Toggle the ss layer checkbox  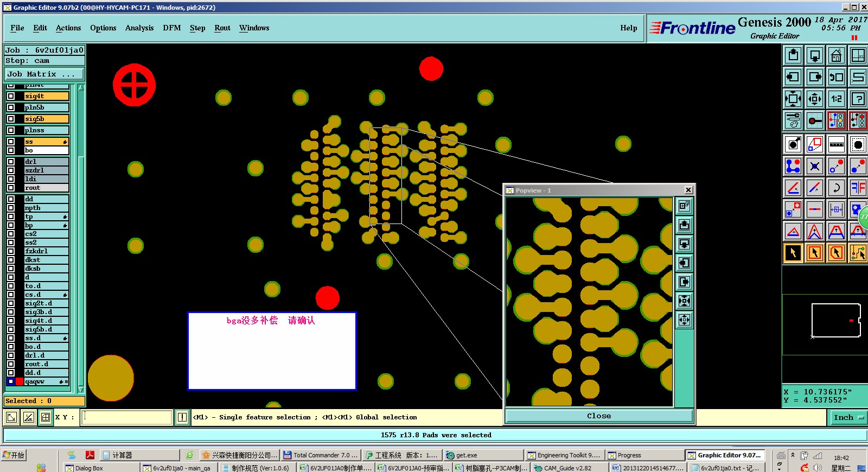point(11,142)
